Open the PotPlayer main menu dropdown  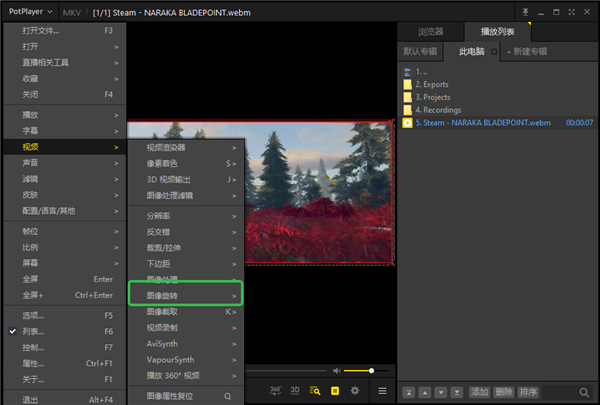pyautogui.click(x=31, y=11)
